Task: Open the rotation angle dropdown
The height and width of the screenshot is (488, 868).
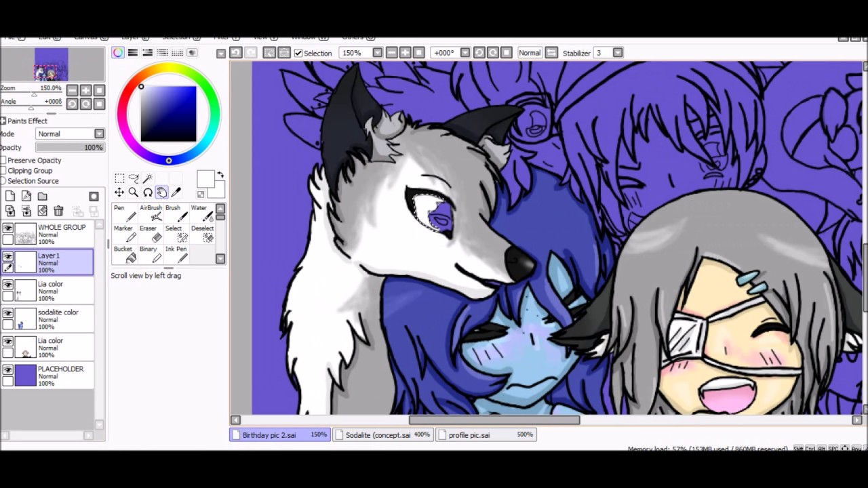Action: pos(465,53)
